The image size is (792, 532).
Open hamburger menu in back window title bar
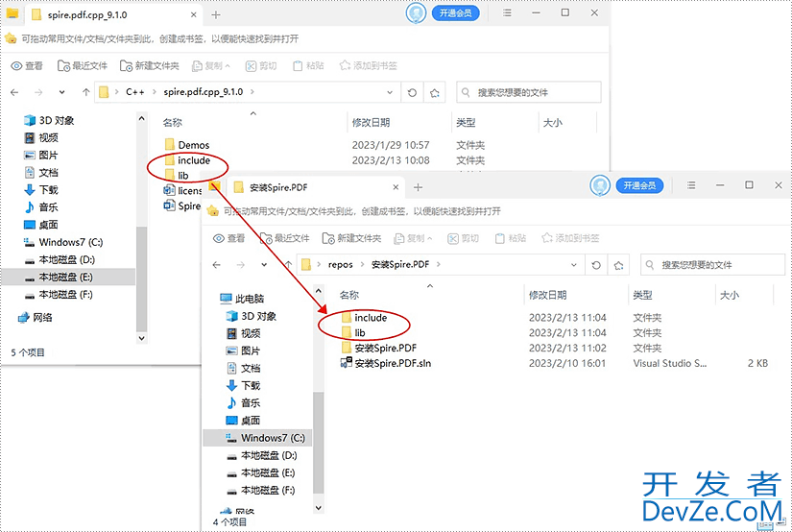click(x=507, y=13)
